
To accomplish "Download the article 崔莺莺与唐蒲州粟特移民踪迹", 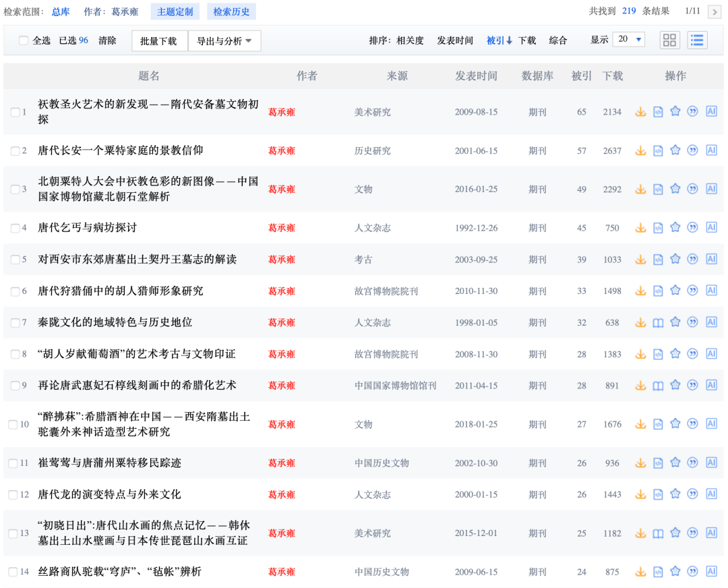I will point(641,463).
